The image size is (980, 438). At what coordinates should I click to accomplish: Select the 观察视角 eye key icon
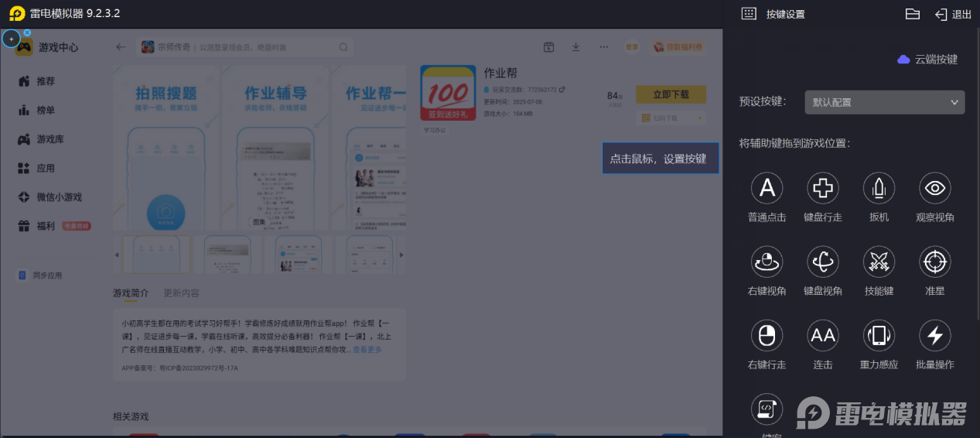coord(934,188)
